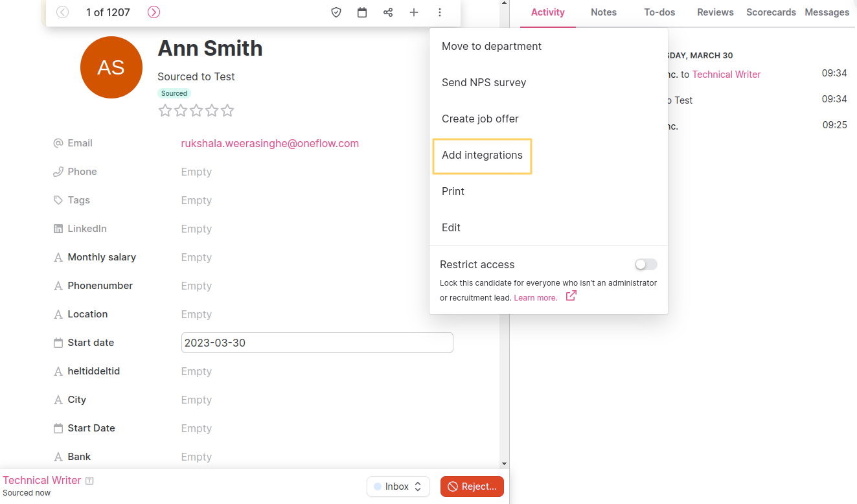The height and width of the screenshot is (504, 857).
Task: Open the To-dos tab
Action: [659, 12]
